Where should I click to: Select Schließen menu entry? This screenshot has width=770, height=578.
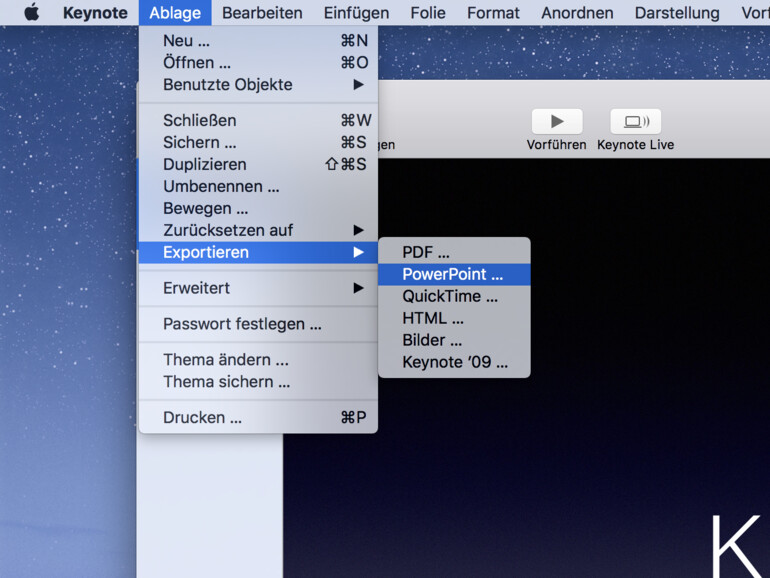pyautogui.click(x=258, y=120)
